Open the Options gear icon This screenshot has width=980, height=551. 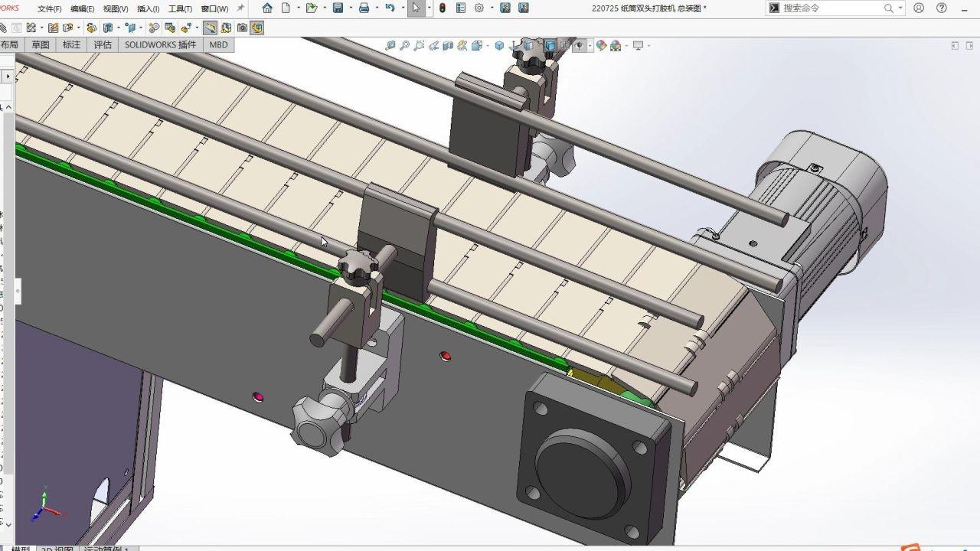pyautogui.click(x=479, y=8)
